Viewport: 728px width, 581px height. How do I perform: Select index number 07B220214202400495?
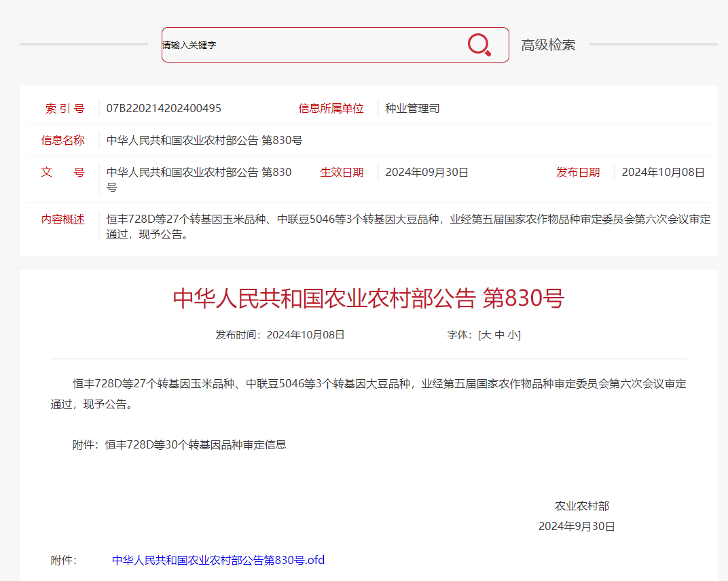pyautogui.click(x=164, y=108)
